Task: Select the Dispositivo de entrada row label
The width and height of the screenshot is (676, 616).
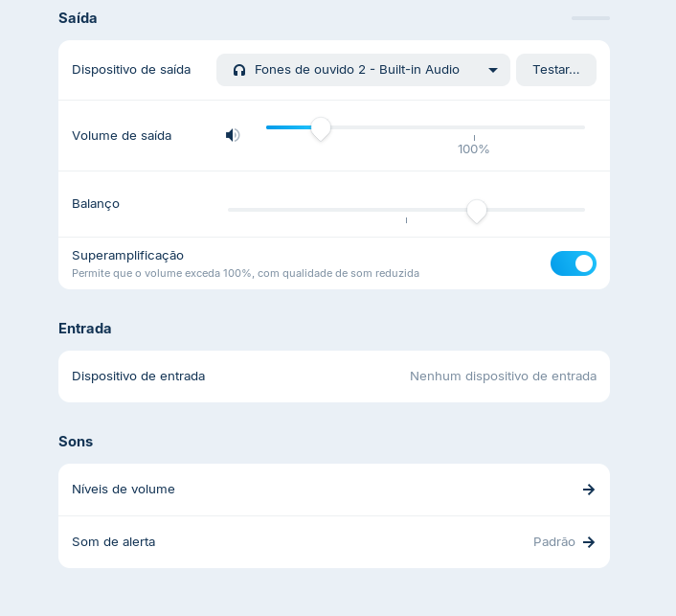Action: click(139, 376)
